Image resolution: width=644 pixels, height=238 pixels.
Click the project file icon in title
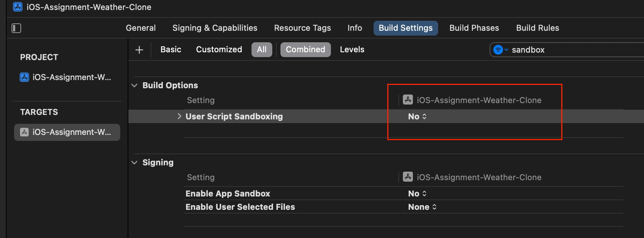[x=17, y=7]
